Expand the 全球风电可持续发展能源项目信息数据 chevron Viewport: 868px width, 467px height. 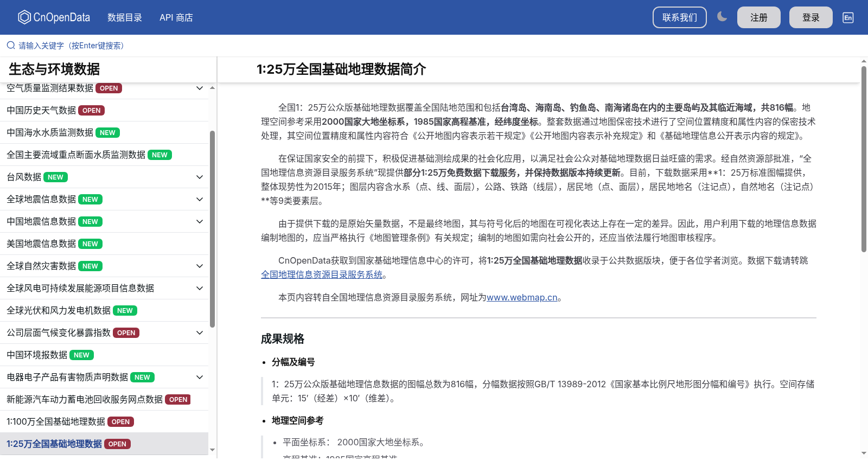200,288
